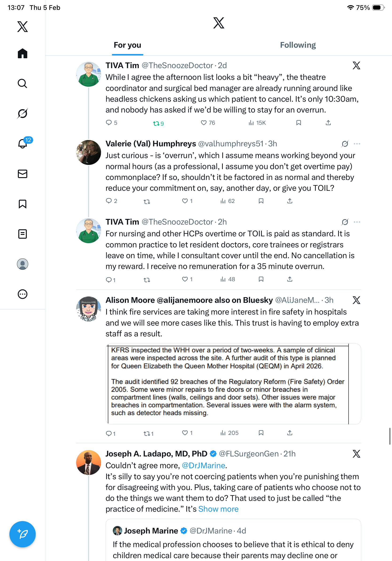Open Bookmarks in the sidebar
Image resolution: width=392 pixels, height=561 pixels.
(23, 204)
